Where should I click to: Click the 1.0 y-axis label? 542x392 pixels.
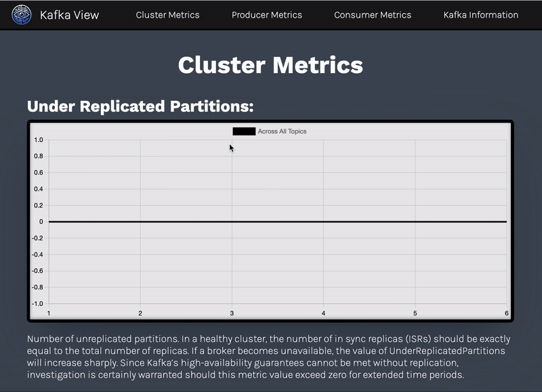pyautogui.click(x=39, y=140)
